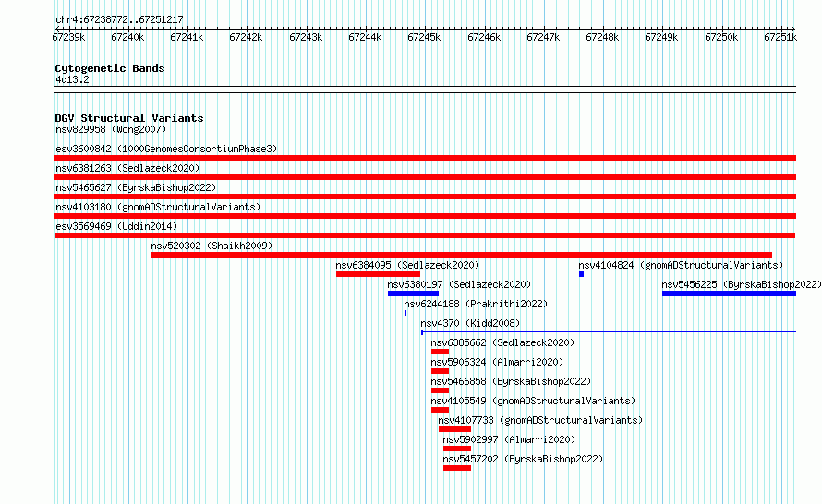
Task: Select the small blue nsv4104824 marker
Action: [x=581, y=274]
